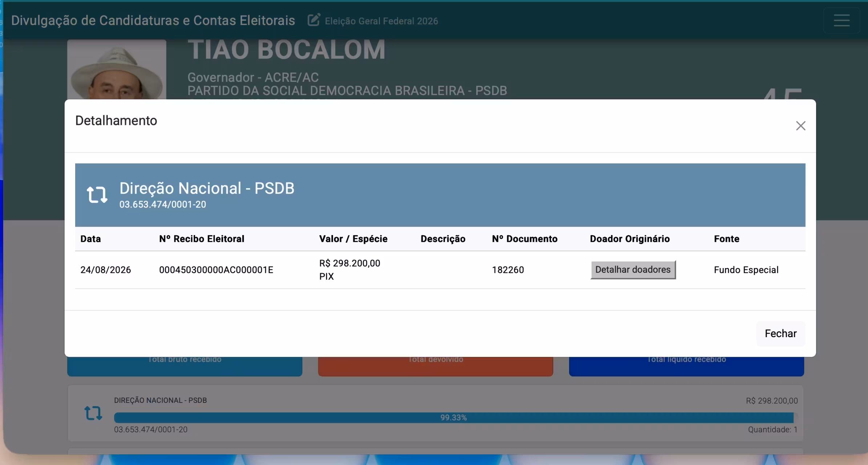
Task: Click the Governador - ACRE/AC text
Action: pyautogui.click(x=253, y=77)
